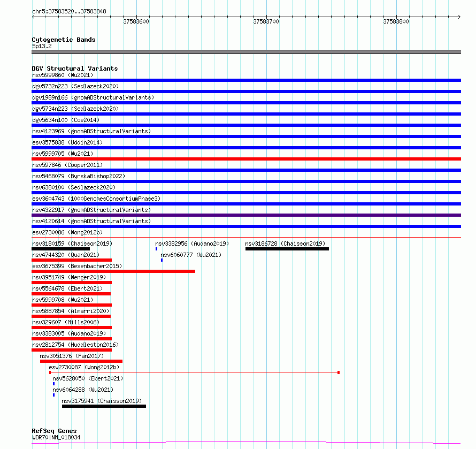
Task: Click nsv5628050 (Ebert2021) label
Action: coord(88,378)
